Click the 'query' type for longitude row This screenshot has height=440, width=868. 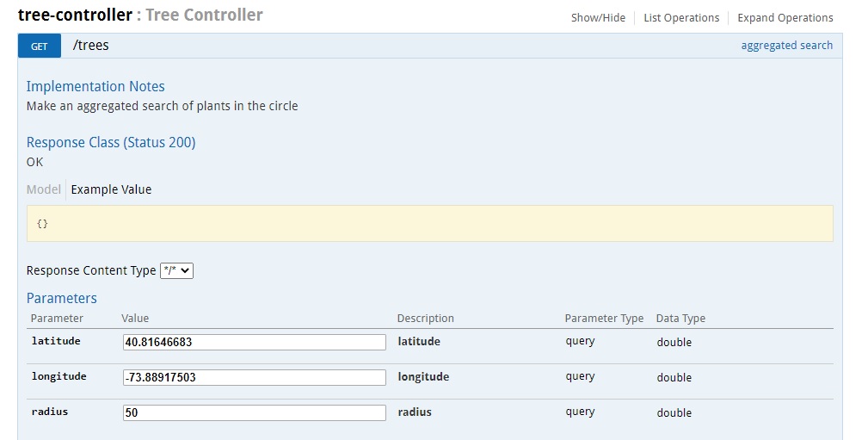point(580,376)
